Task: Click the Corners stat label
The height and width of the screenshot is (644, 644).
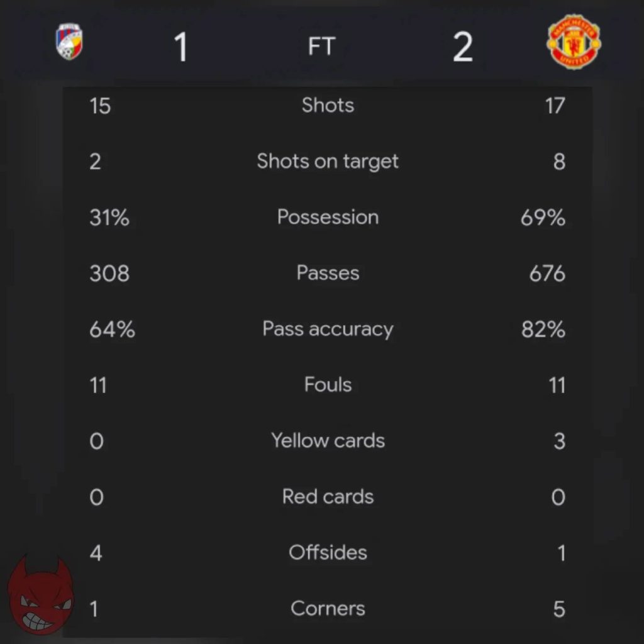Action: (328, 608)
